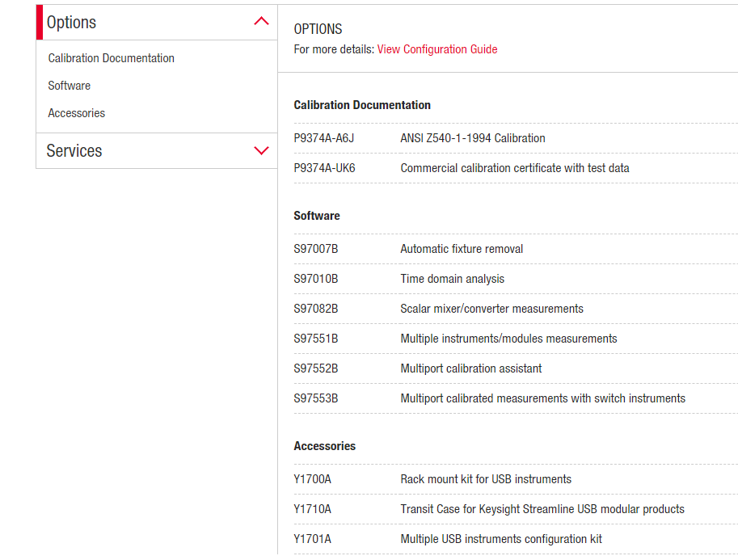Image resolution: width=738 pixels, height=560 pixels.
Task: Click the Services panel header
Action: (x=74, y=151)
